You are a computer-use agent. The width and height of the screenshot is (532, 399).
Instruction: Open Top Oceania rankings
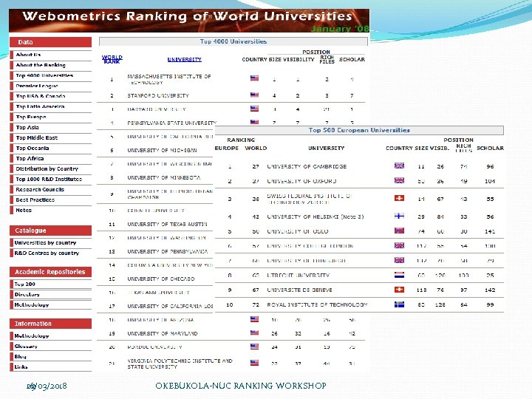tap(33, 148)
